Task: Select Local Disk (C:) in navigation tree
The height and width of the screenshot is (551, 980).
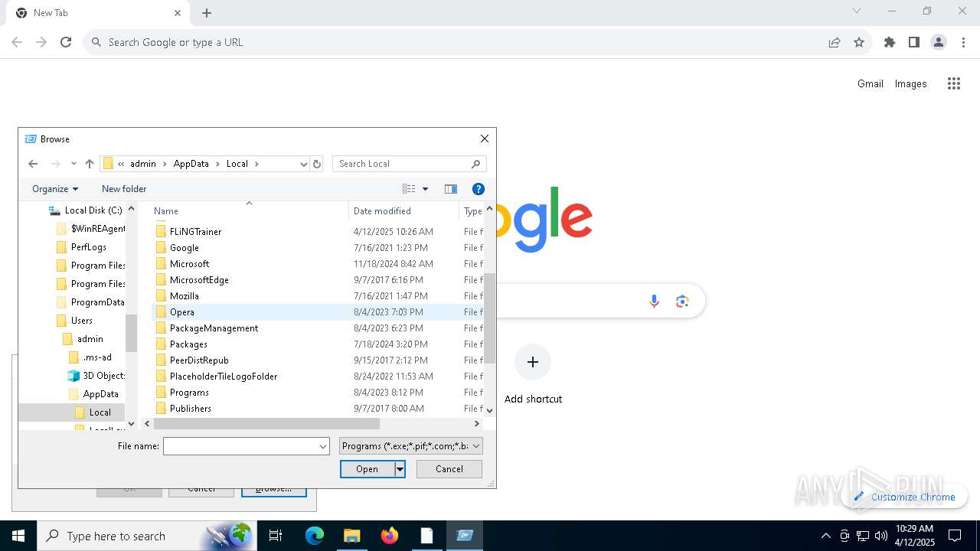Action: pos(93,210)
